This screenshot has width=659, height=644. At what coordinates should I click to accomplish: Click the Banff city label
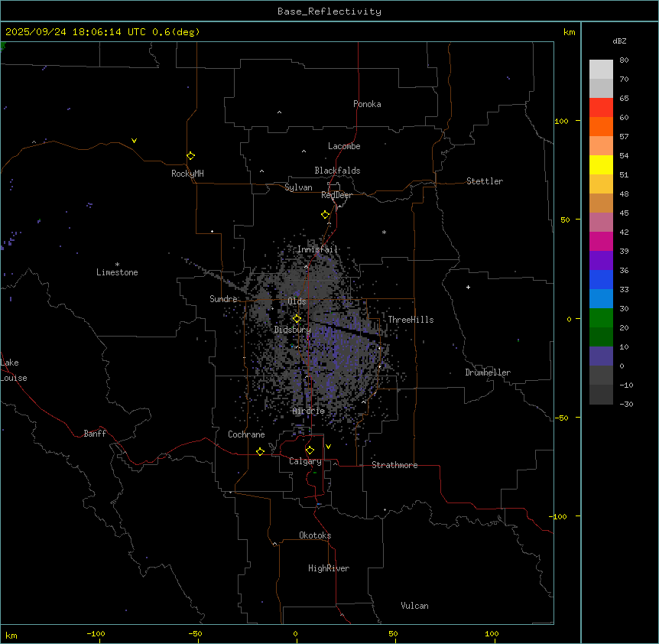pos(95,434)
